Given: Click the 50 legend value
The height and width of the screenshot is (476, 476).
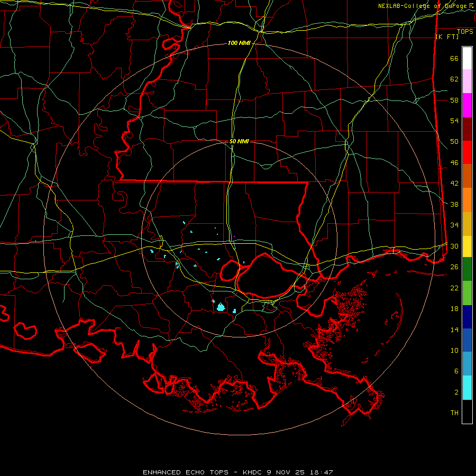Looking at the screenshot, I should point(454,142).
